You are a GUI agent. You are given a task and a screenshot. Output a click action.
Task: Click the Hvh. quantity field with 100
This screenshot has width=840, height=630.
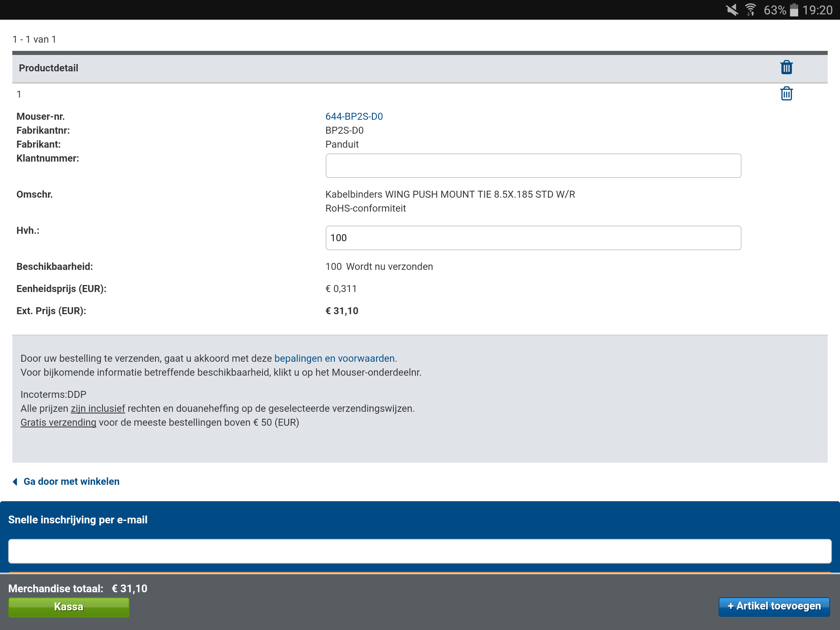(533, 238)
